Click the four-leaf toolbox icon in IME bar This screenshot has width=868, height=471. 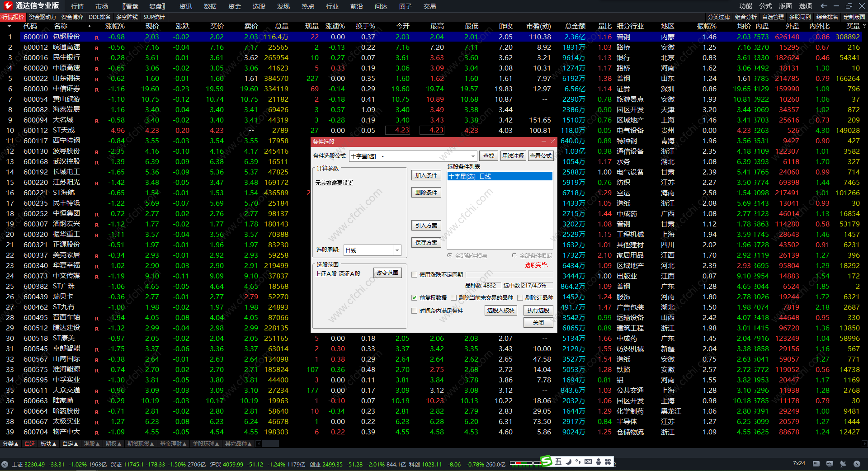(608, 462)
